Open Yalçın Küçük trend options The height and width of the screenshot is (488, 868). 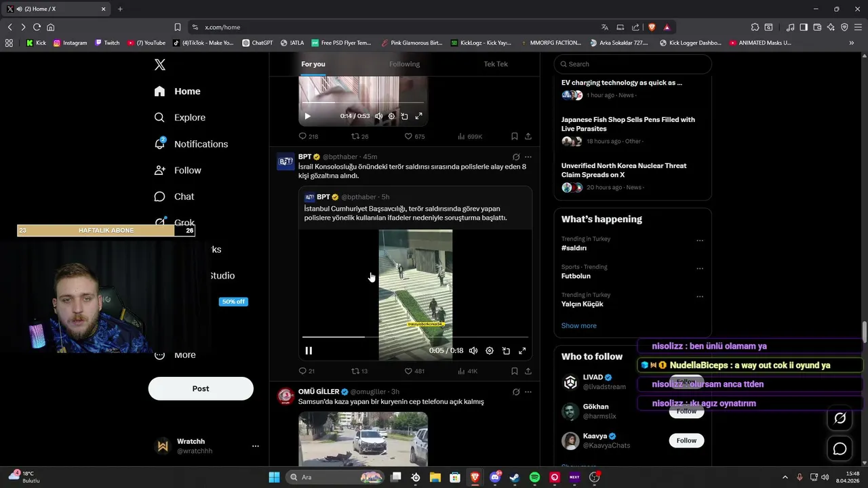point(700,297)
